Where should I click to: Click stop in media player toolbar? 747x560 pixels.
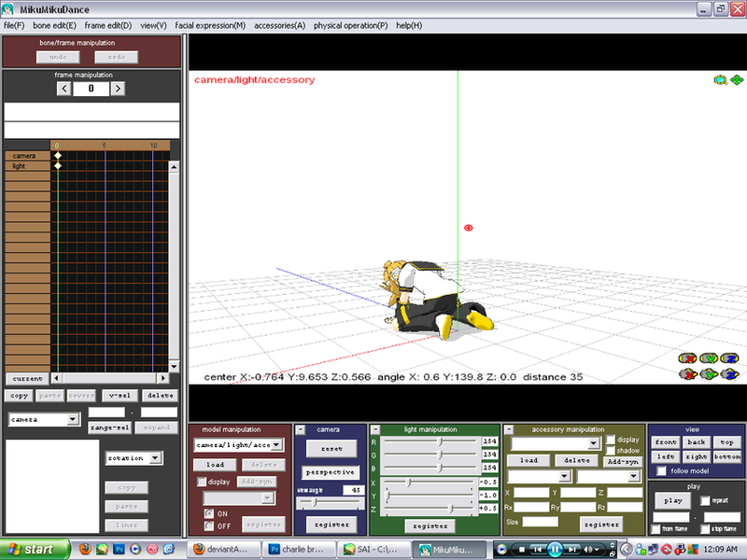522,549
